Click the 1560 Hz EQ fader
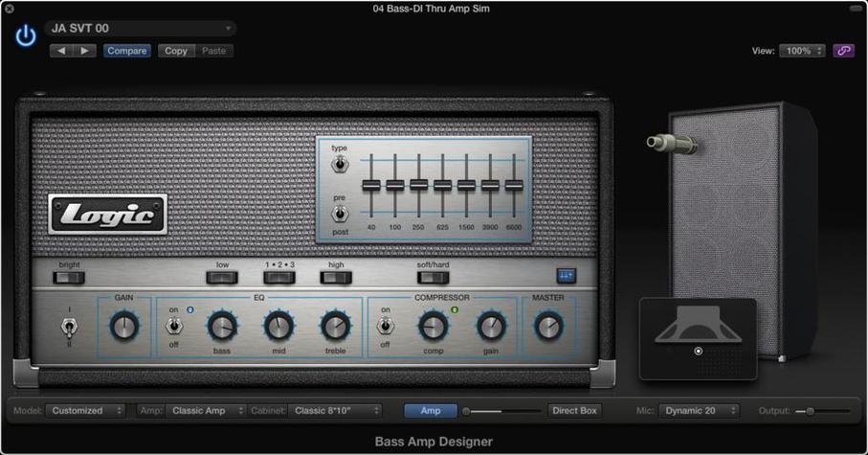Screen dimensions: 868x455 (466, 186)
